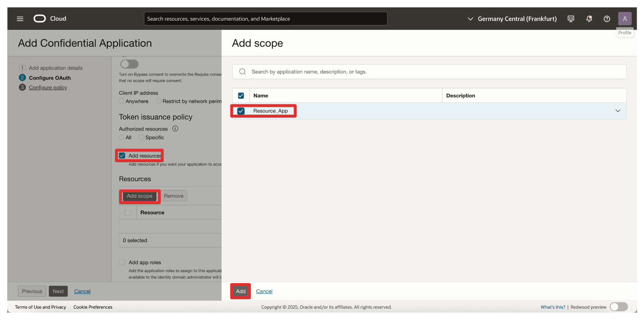The height and width of the screenshot is (320, 644).
Task: Click the Resource_App name text
Action: [x=271, y=111]
